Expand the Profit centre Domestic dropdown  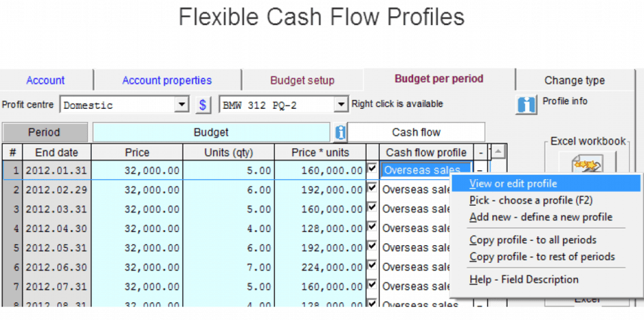(182, 105)
